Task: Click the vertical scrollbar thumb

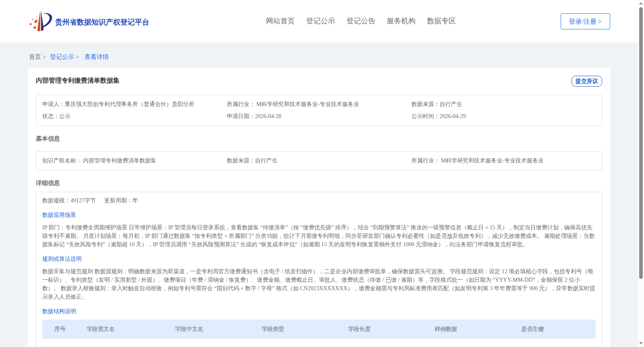Action: tap(641, 143)
